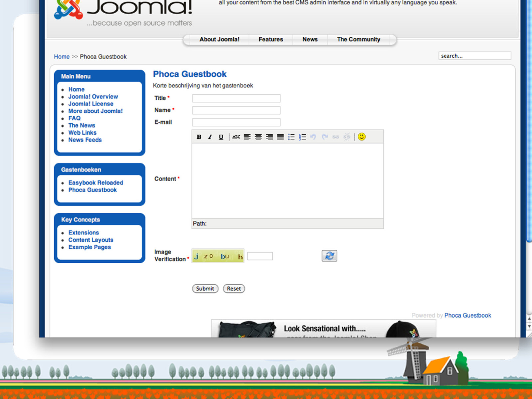Image resolution: width=532 pixels, height=399 pixels.
Task: Reload the captcha verification image
Action: (330, 256)
